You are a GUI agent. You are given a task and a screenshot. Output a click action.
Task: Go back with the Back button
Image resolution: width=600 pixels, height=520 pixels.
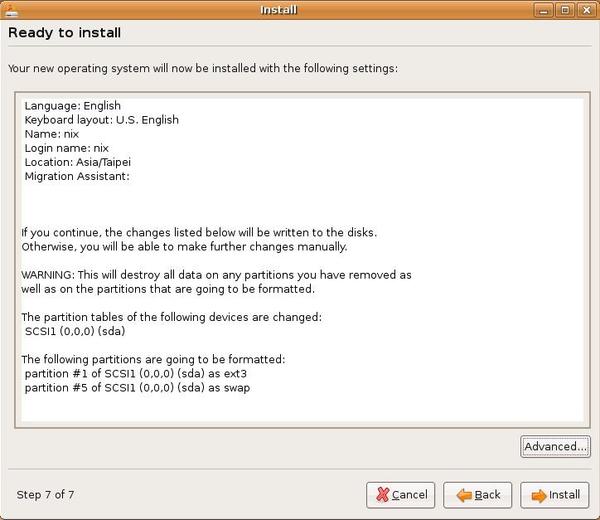pos(477,495)
